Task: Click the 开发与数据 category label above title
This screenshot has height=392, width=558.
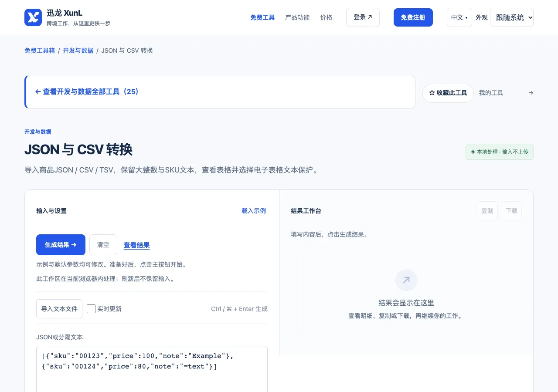Action: [x=38, y=132]
